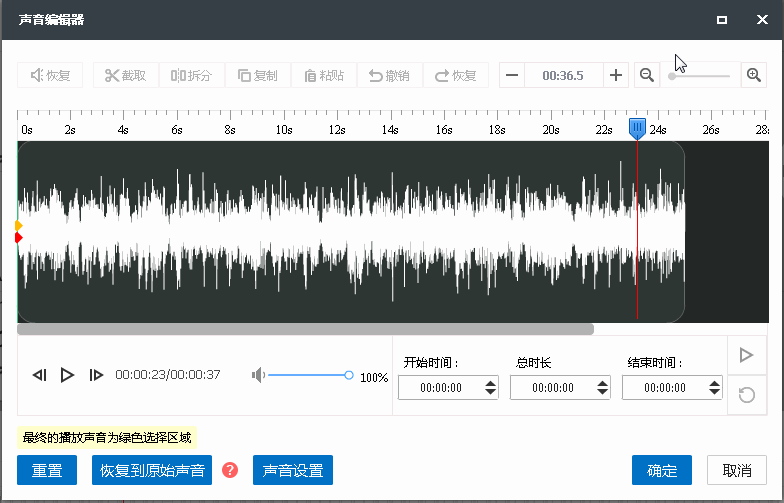Increase 结束时间 with up arrow
The width and height of the screenshot is (784, 503).
pyautogui.click(x=715, y=382)
